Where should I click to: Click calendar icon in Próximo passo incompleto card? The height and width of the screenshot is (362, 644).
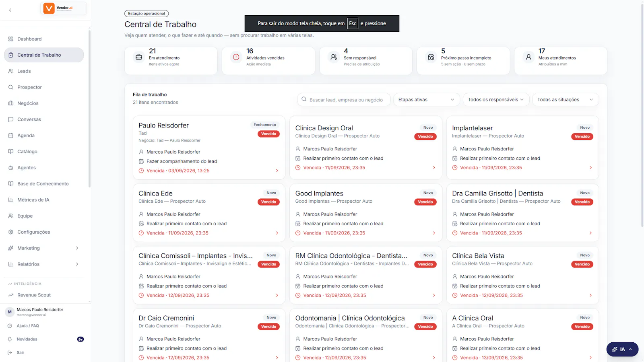[x=431, y=57]
